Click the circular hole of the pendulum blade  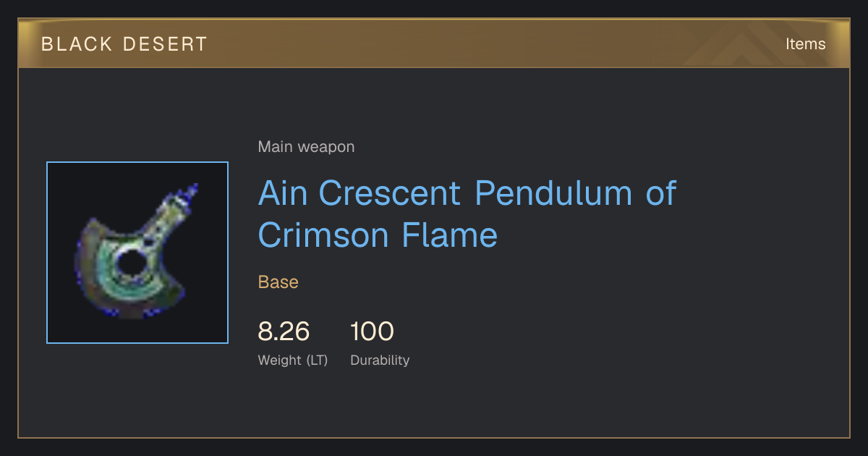click(131, 263)
